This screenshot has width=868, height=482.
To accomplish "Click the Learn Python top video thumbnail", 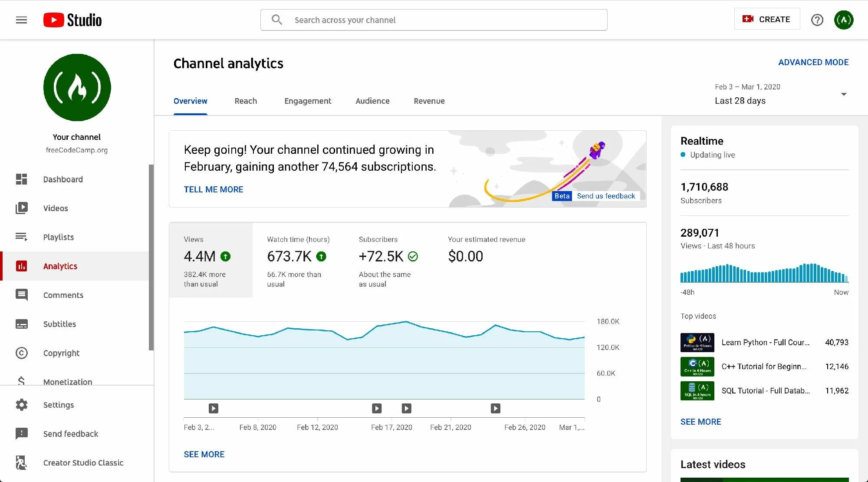I will point(697,342).
